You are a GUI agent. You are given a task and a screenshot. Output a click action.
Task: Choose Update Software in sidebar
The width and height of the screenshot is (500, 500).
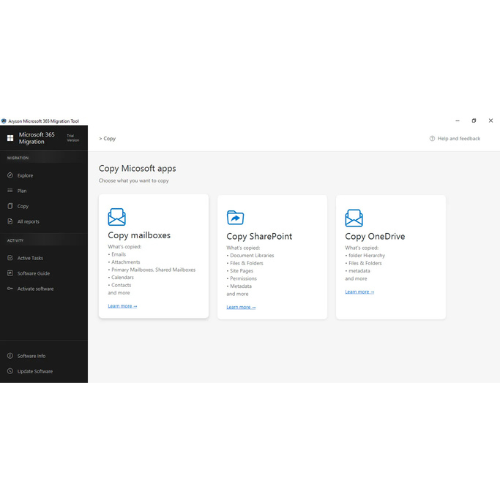pos(35,371)
